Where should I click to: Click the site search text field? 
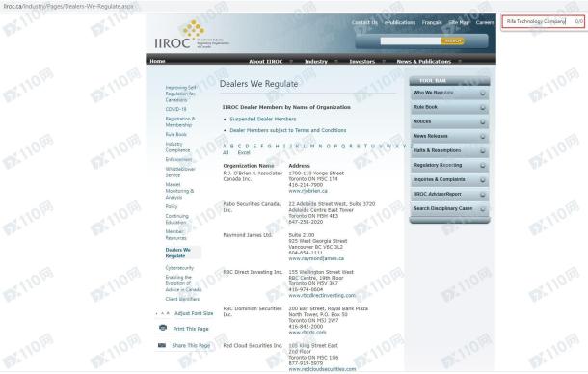(411, 40)
